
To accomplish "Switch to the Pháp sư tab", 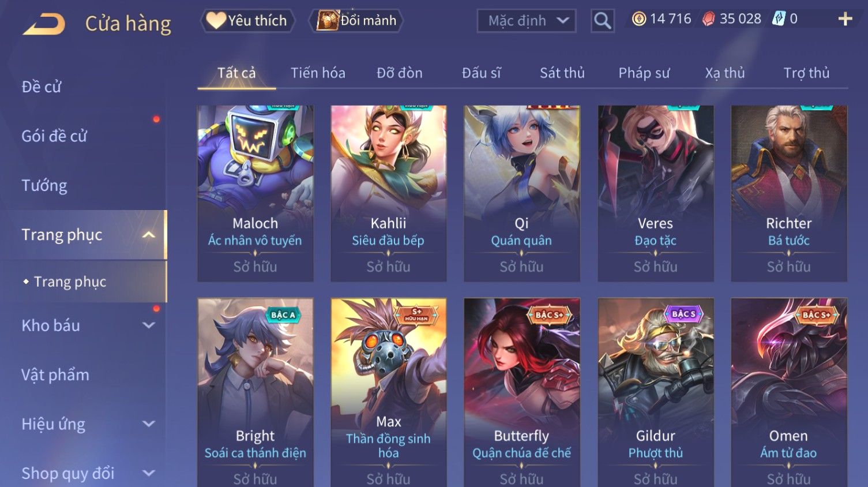I will pos(644,73).
